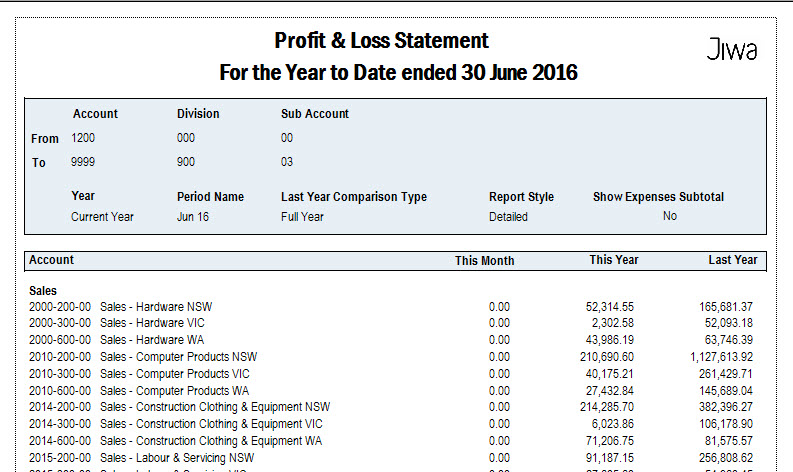Select To account value '9999'

pos(83,162)
